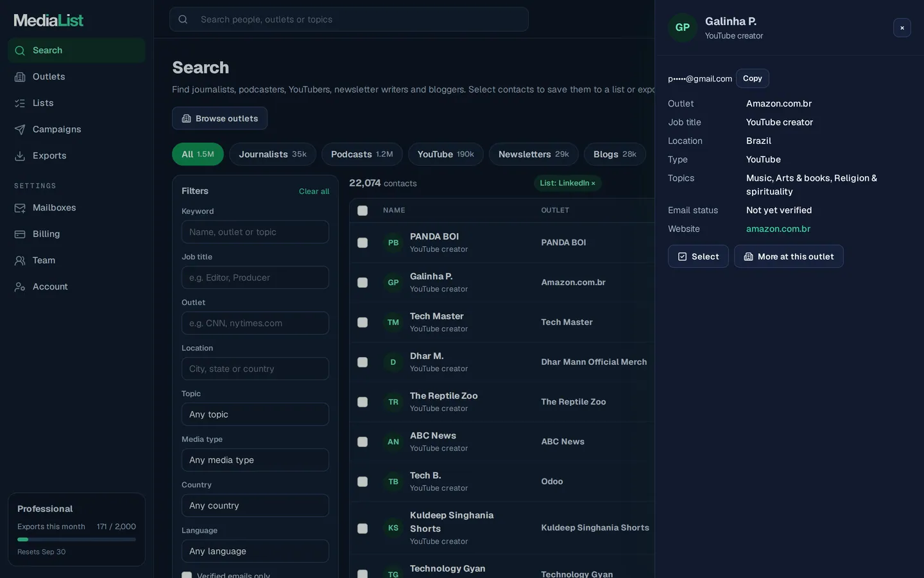The image size is (924, 578).
Task: Switch to the Newsletters tab
Action: click(x=534, y=154)
